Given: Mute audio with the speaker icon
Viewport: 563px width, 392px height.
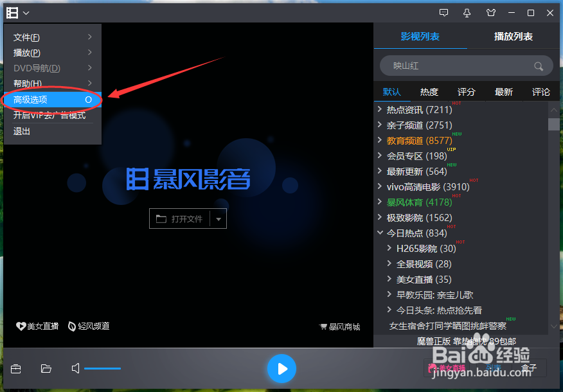Looking at the screenshot, I should (x=75, y=368).
